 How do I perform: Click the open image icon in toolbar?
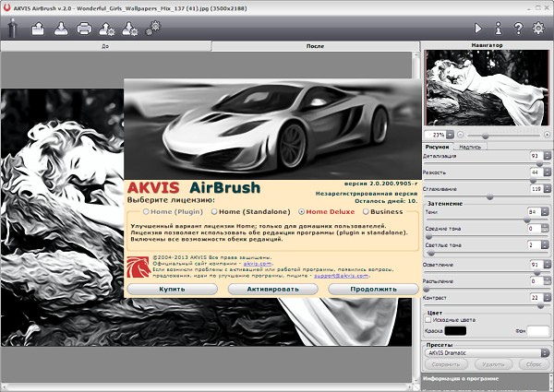(39, 30)
